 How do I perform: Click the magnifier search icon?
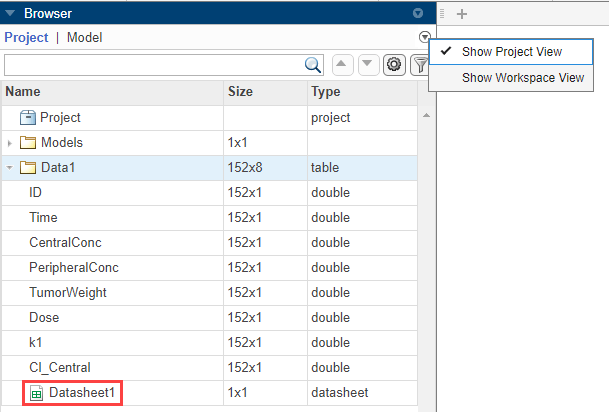[x=313, y=65]
